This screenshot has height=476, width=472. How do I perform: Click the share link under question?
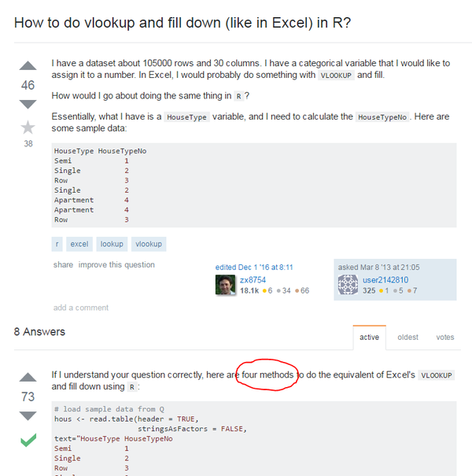pos(63,264)
